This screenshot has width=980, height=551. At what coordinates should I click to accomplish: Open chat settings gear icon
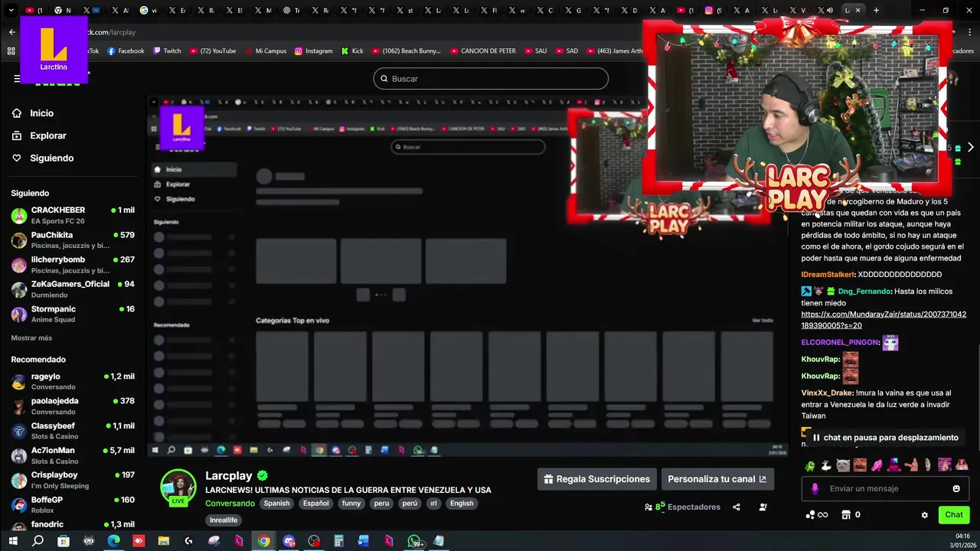click(924, 515)
